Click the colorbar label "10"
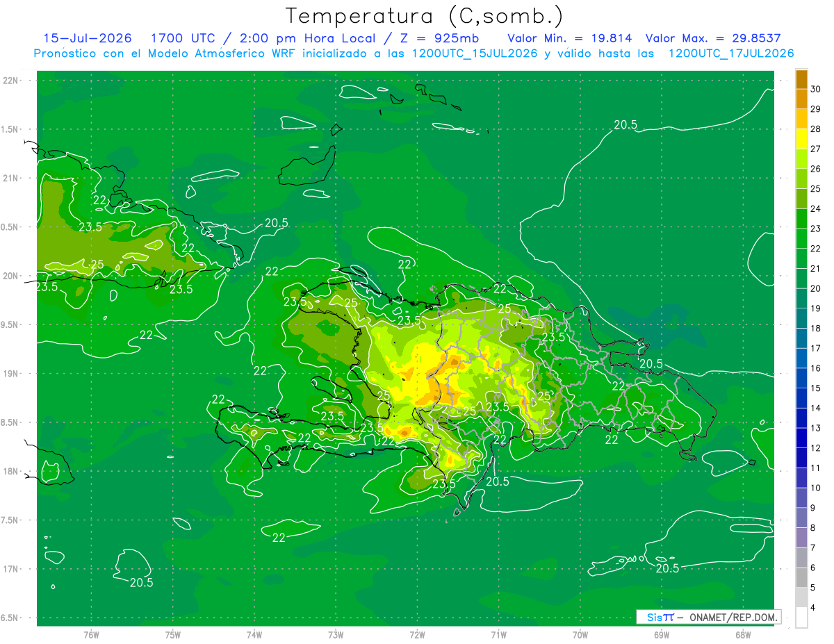This screenshot has height=644, width=834. (x=816, y=488)
